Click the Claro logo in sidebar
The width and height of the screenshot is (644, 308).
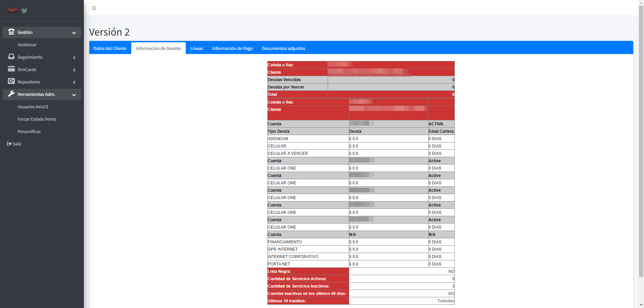pos(12,10)
